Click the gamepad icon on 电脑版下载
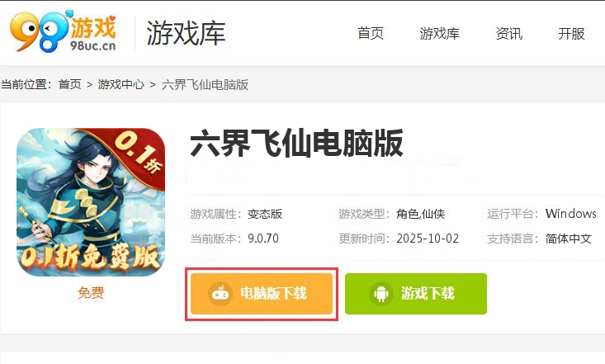Viewport: 605px width, 364px height. pyautogui.click(x=220, y=294)
